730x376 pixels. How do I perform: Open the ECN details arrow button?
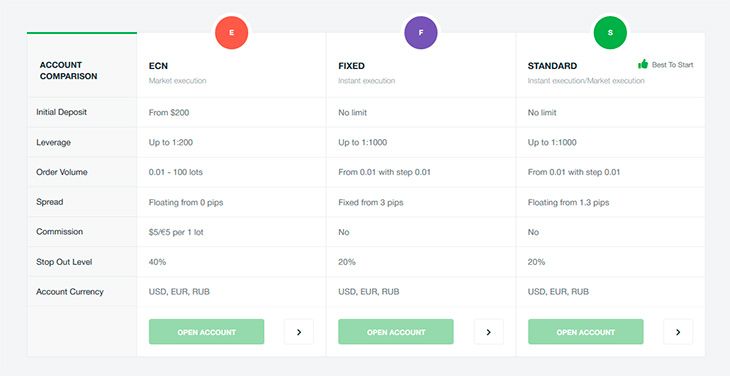(299, 332)
